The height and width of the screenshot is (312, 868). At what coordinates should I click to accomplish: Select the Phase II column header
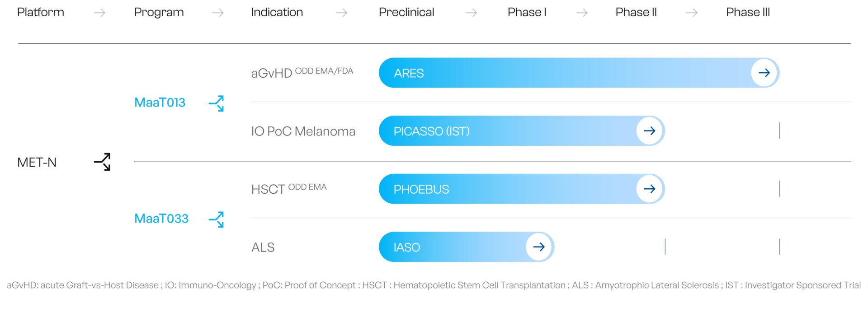[x=636, y=12]
